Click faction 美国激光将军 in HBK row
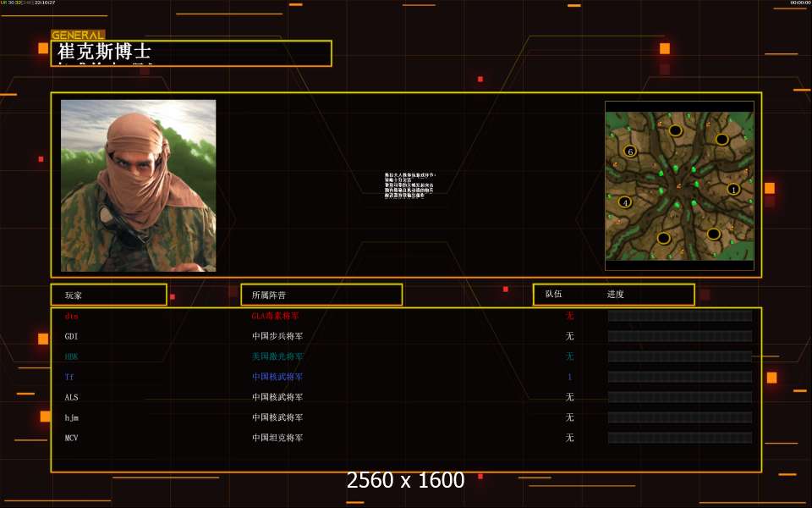Viewport: 812px width, 508px height. point(277,356)
